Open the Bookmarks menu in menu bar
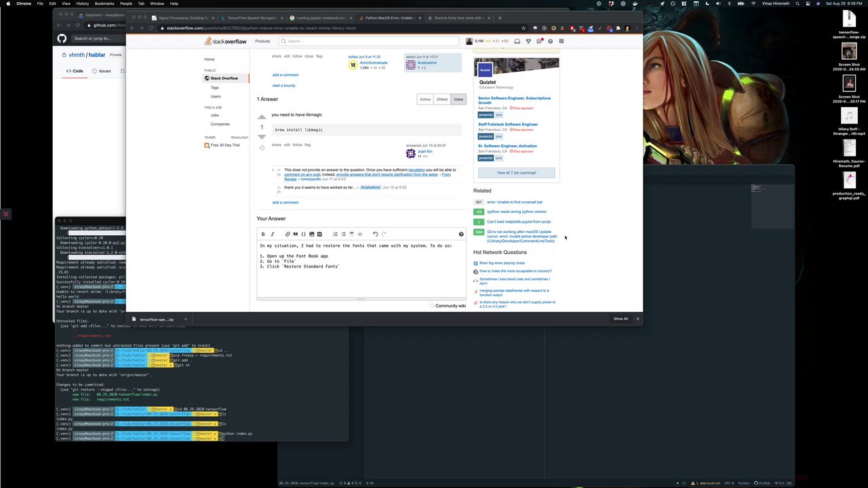Viewport: 868px width, 488px height. click(x=104, y=3)
